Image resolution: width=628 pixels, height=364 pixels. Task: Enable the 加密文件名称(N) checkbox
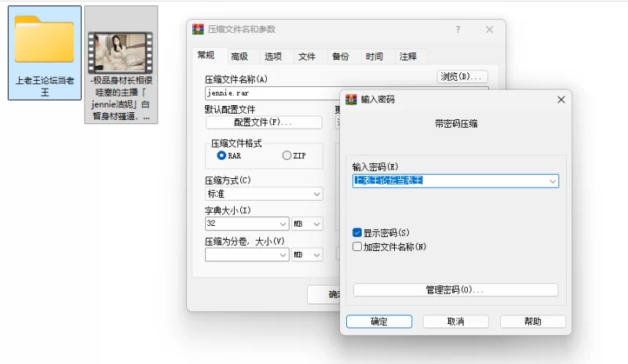pos(357,246)
